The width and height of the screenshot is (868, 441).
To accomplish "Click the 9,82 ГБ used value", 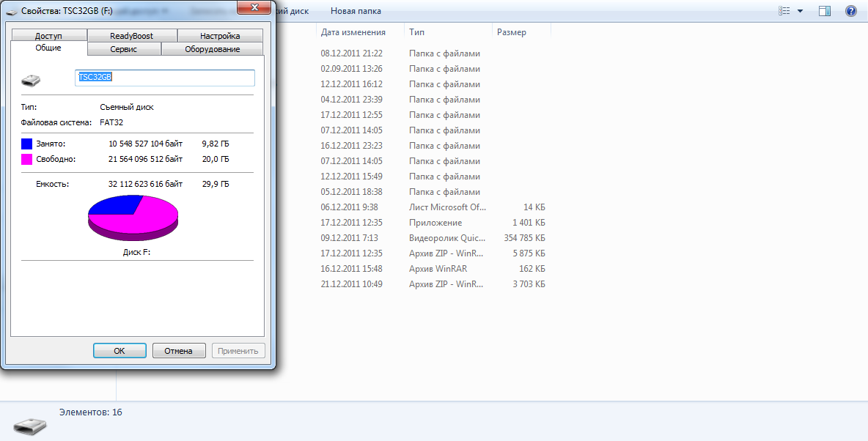I will 216,144.
